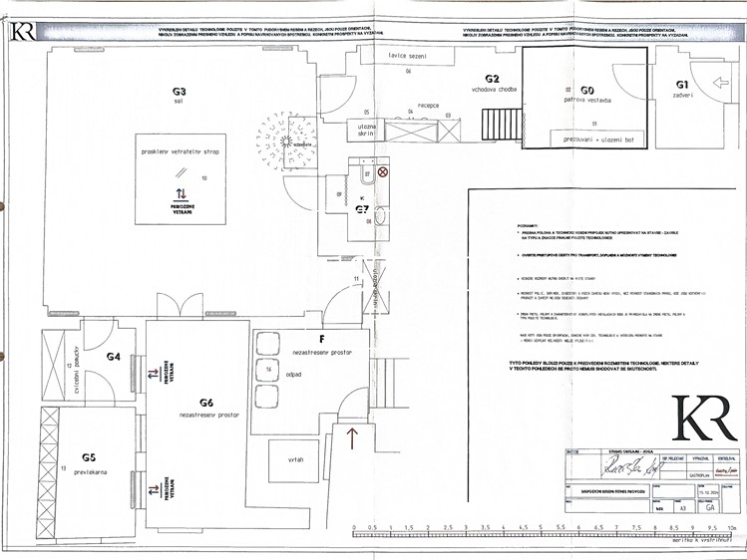Click the 'ulozna skrin' box label
747x560 pixels.
(x=367, y=130)
